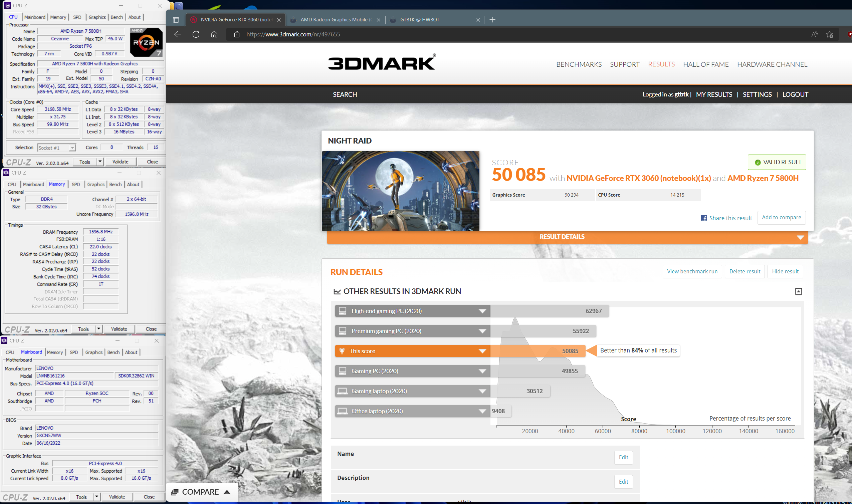Screen dimensions: 852x504
Task: Click the read aloud icon
Action: click(x=814, y=34)
